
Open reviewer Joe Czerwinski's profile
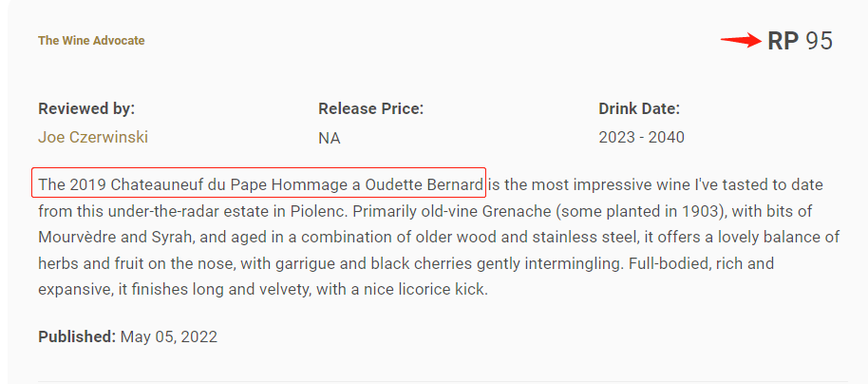coord(93,137)
